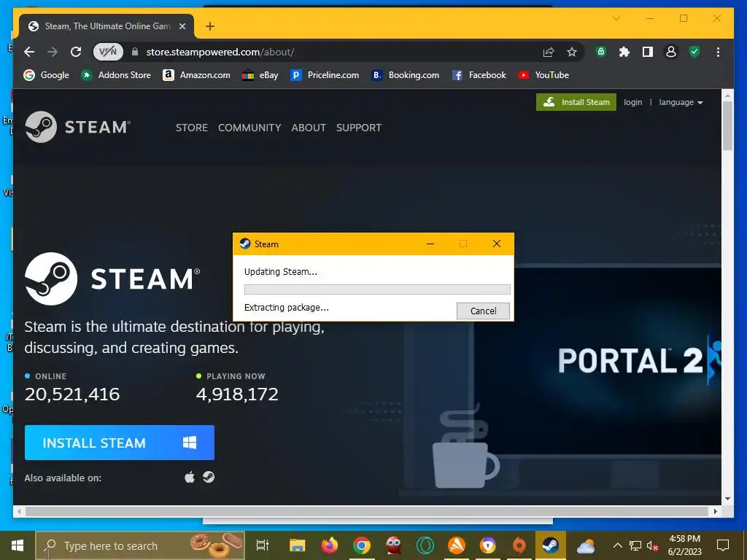Open the Amazon.com bookmark
The image size is (747, 560).
196,75
